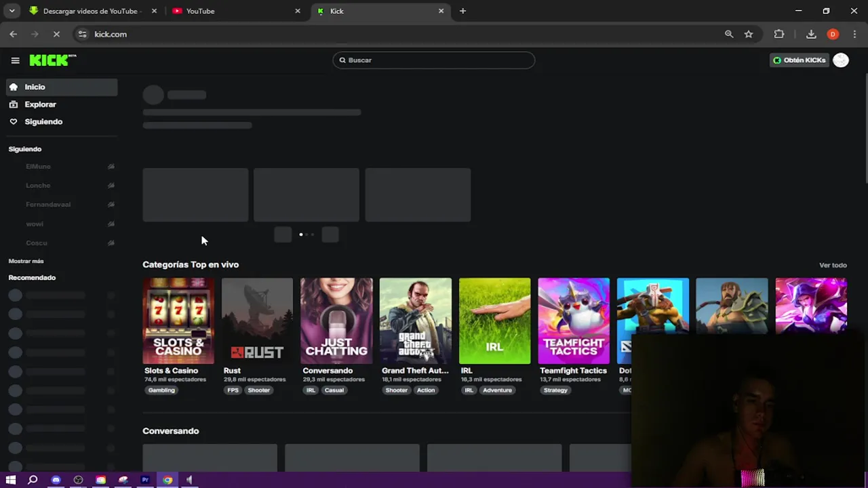Image resolution: width=868 pixels, height=488 pixels.
Task: Click the Conversando category title link
Action: point(328,371)
